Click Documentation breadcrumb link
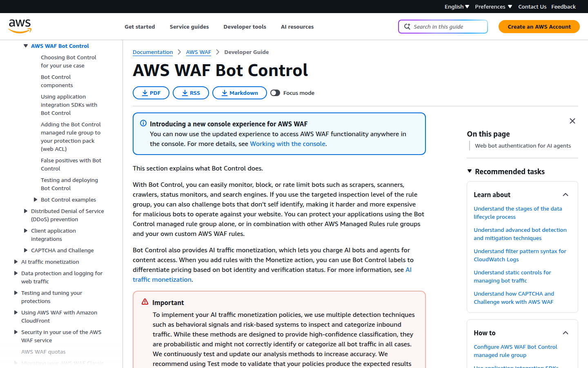 (x=153, y=52)
